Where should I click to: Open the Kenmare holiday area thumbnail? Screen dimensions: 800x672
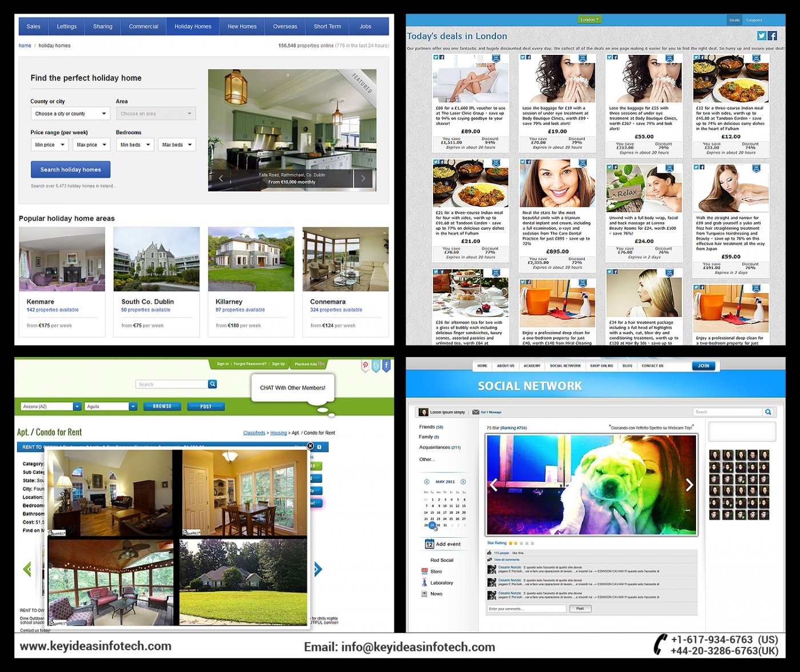tap(62, 259)
